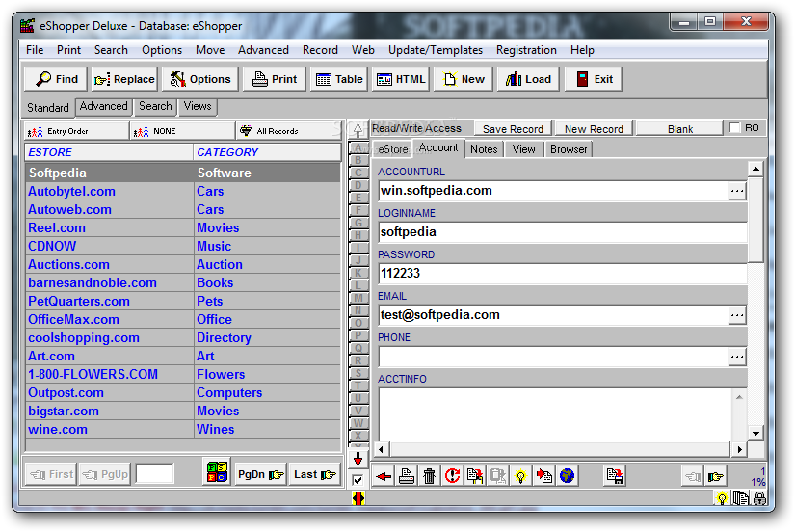Click the trash can delete icon
The height and width of the screenshot is (532, 795).
[x=430, y=476]
